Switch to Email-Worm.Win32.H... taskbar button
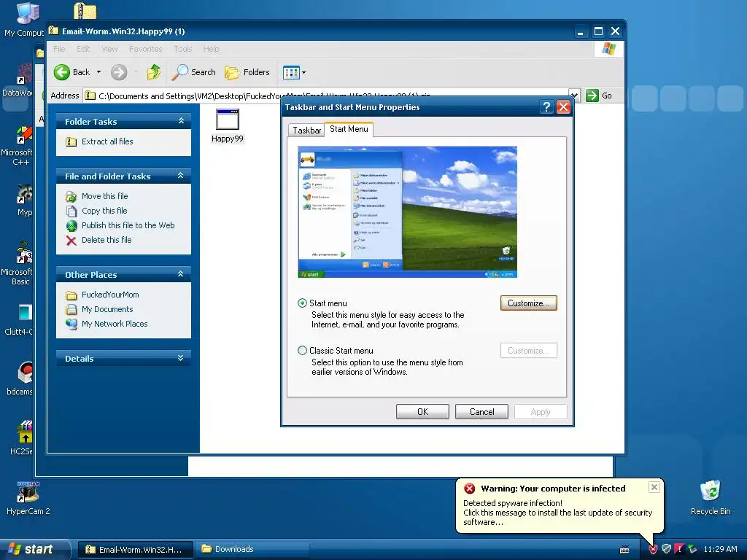 (x=135, y=550)
